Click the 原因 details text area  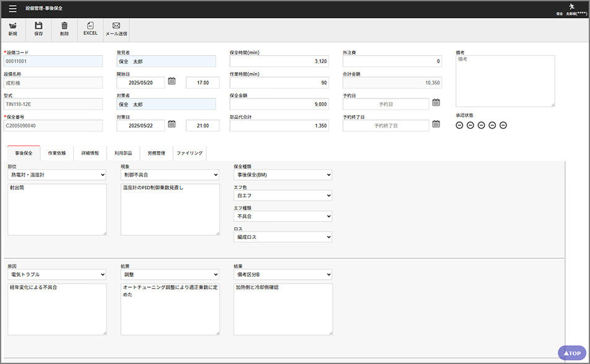57,310
